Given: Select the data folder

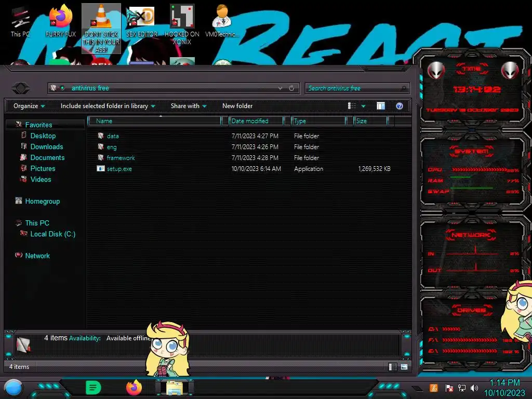Looking at the screenshot, I should click(x=243, y=136).
